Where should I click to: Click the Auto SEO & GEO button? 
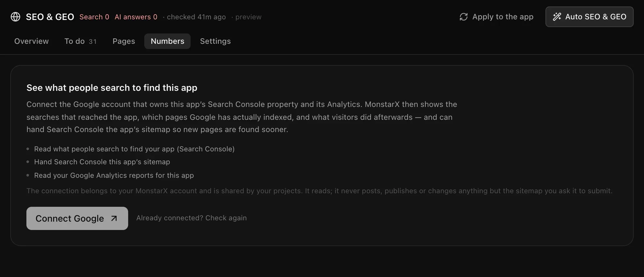tap(590, 17)
